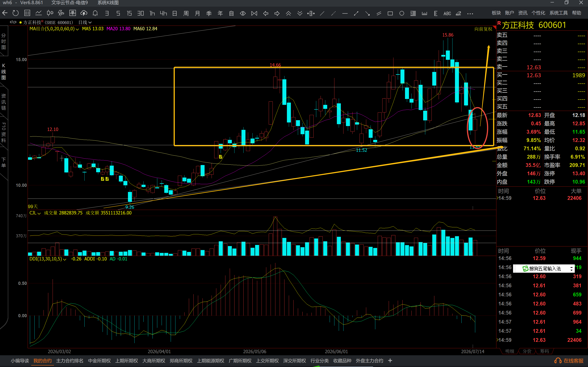Switch to weekly 周 period
Screen dimensions: 588x367
pos(186,13)
